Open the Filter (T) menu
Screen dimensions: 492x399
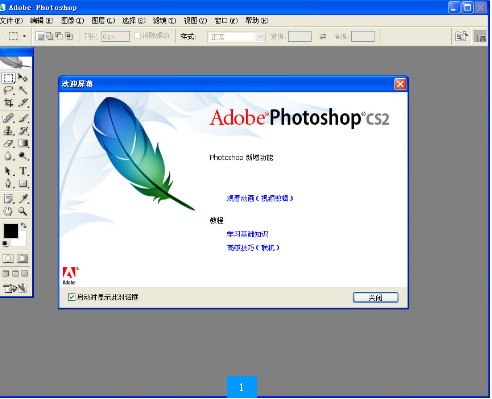(x=164, y=21)
